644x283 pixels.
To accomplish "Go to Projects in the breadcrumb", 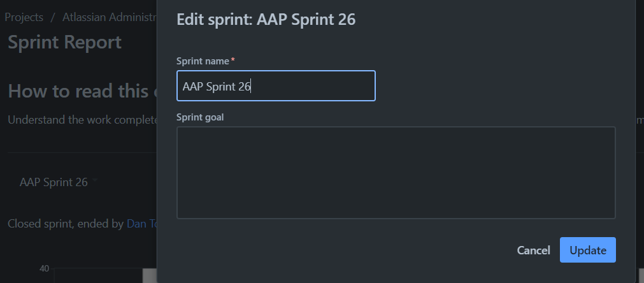I will click(24, 17).
